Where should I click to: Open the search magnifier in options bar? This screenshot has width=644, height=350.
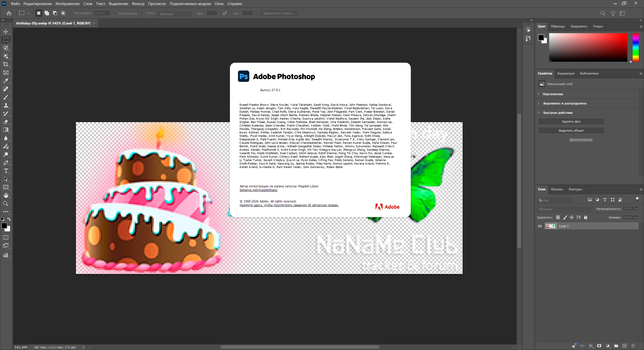click(603, 13)
